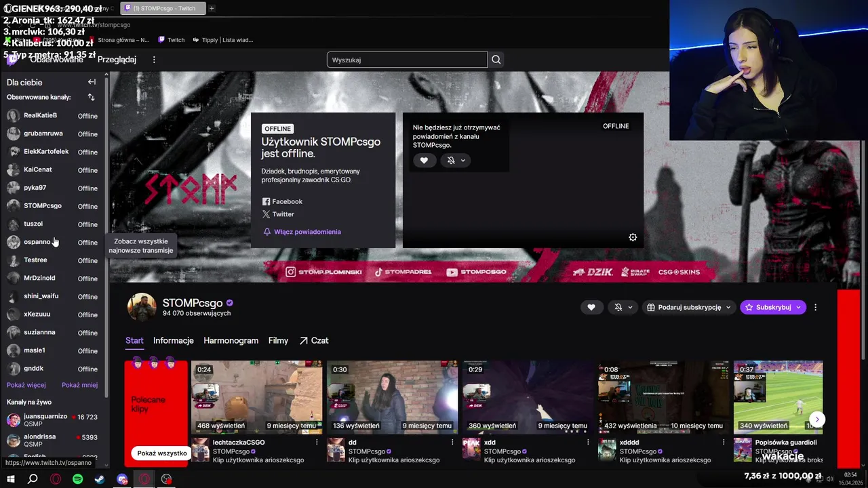Open tuszol channel from sidebar

[x=53, y=224]
